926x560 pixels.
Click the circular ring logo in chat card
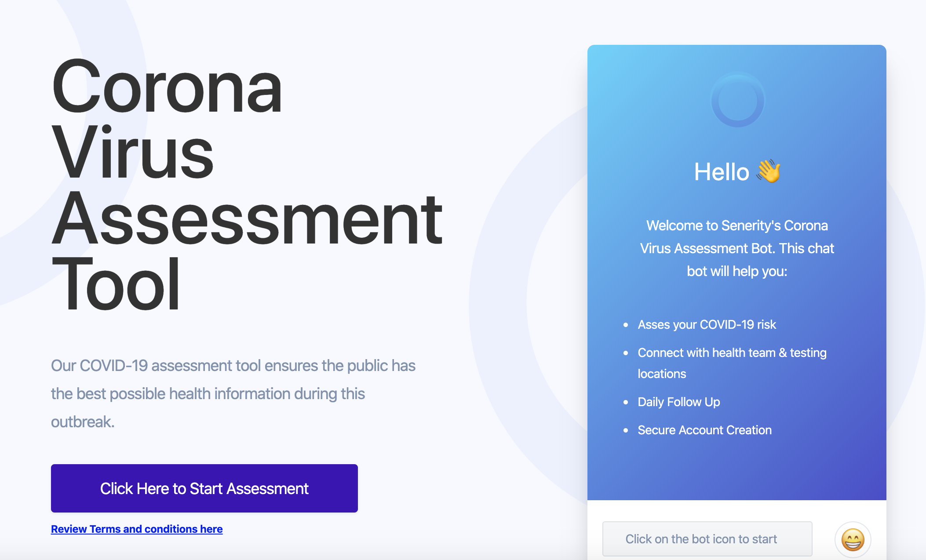pos(738,100)
